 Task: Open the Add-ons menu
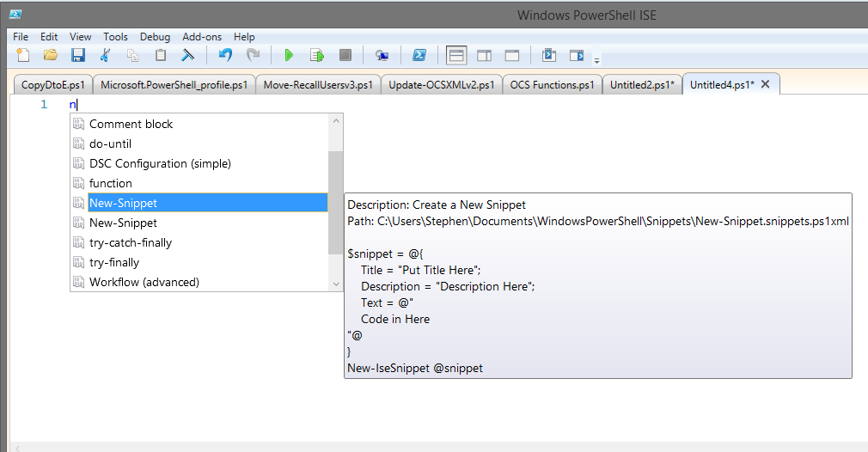coord(202,36)
